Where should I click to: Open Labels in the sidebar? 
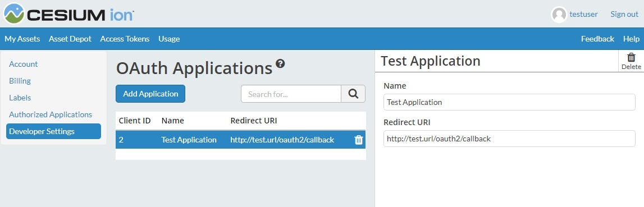[x=20, y=98]
